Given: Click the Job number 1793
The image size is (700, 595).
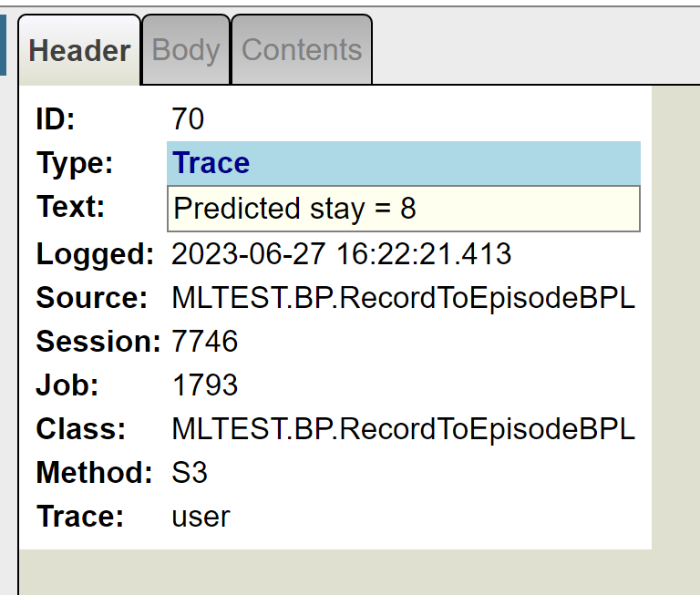Looking at the screenshot, I should 205,385.
